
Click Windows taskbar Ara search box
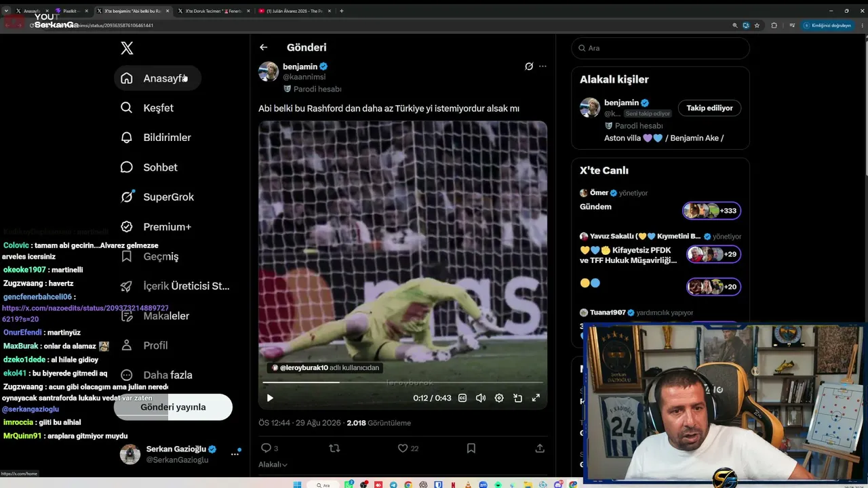(323, 485)
